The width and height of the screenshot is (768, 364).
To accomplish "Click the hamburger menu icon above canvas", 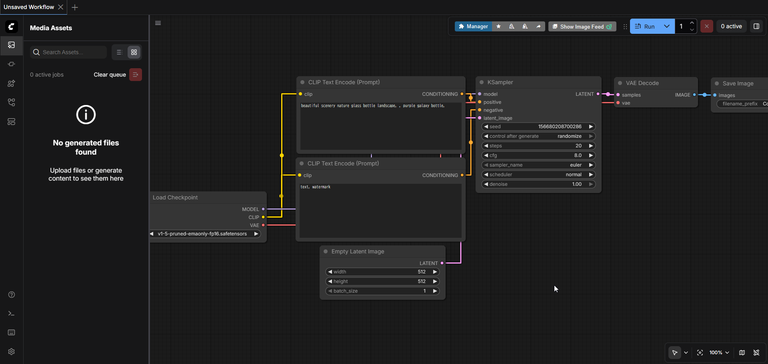I will (x=158, y=23).
